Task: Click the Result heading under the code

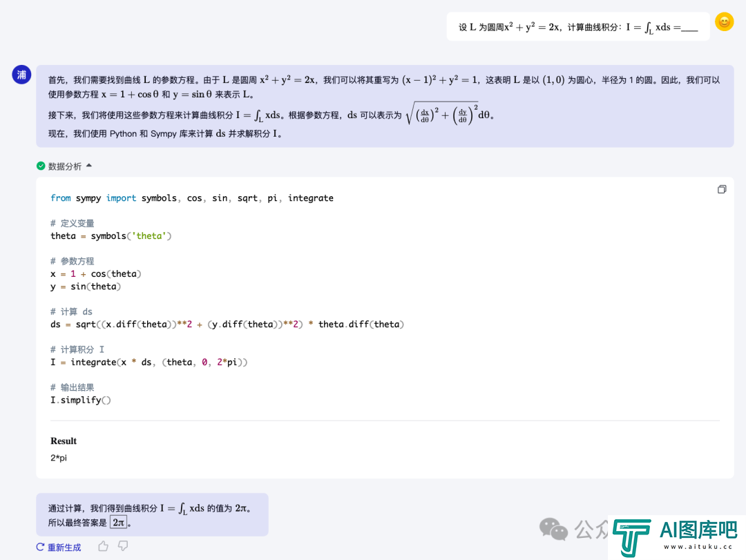Action: point(64,441)
